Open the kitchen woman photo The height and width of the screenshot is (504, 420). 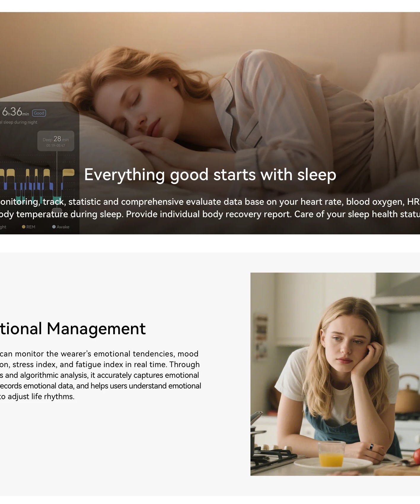(x=335, y=374)
